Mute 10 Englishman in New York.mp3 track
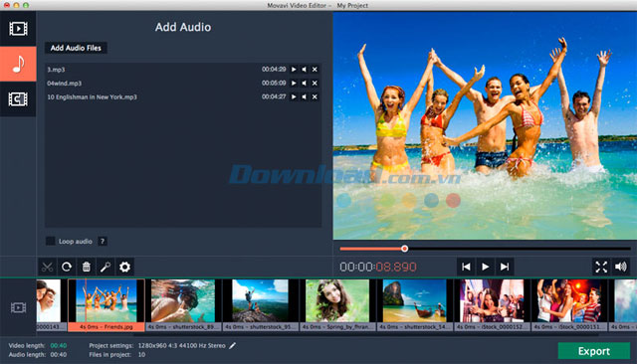Image resolution: width=637 pixels, height=364 pixels. [x=304, y=97]
